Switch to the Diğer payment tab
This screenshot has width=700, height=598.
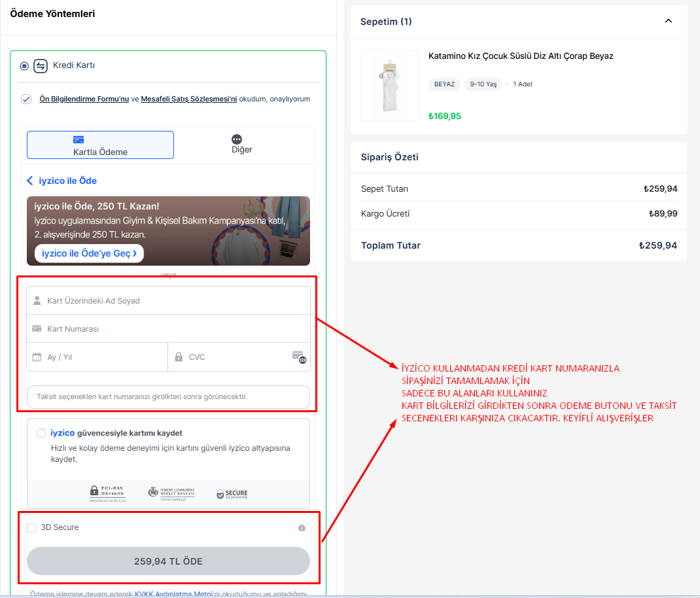pos(241,145)
